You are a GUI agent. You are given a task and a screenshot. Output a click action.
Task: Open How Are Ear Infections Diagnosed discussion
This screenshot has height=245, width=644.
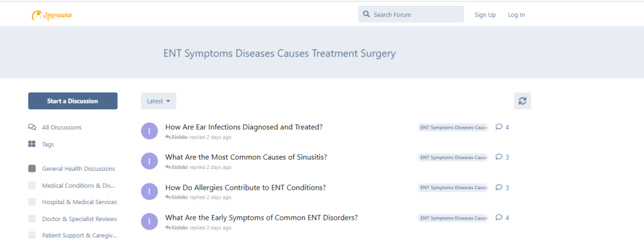244,127
